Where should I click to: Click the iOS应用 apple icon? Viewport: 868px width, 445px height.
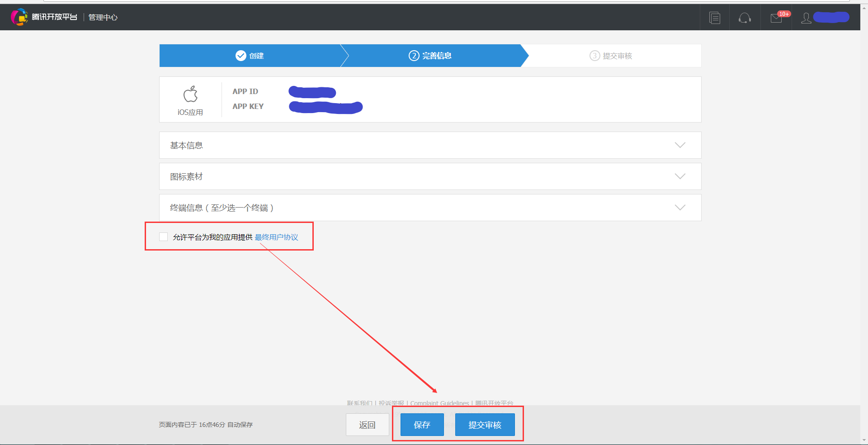(190, 94)
